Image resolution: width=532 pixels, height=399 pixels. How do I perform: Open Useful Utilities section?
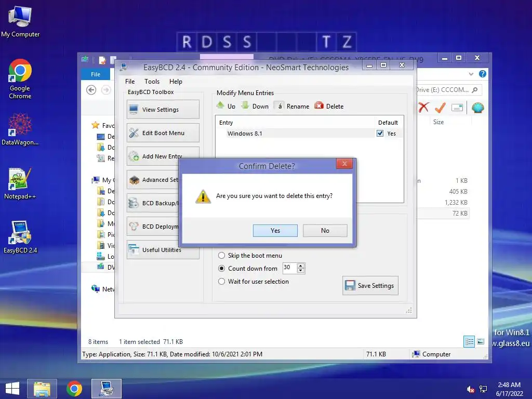162,250
